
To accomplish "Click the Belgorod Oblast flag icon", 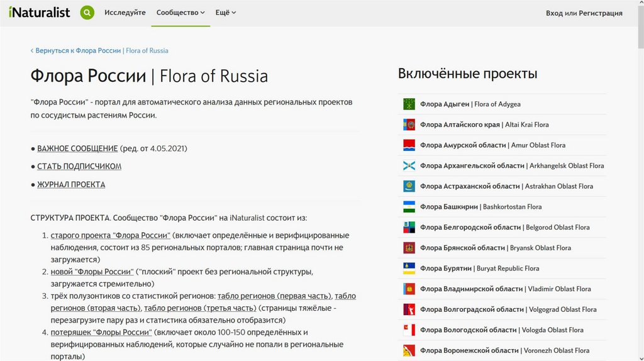I will [x=409, y=228].
